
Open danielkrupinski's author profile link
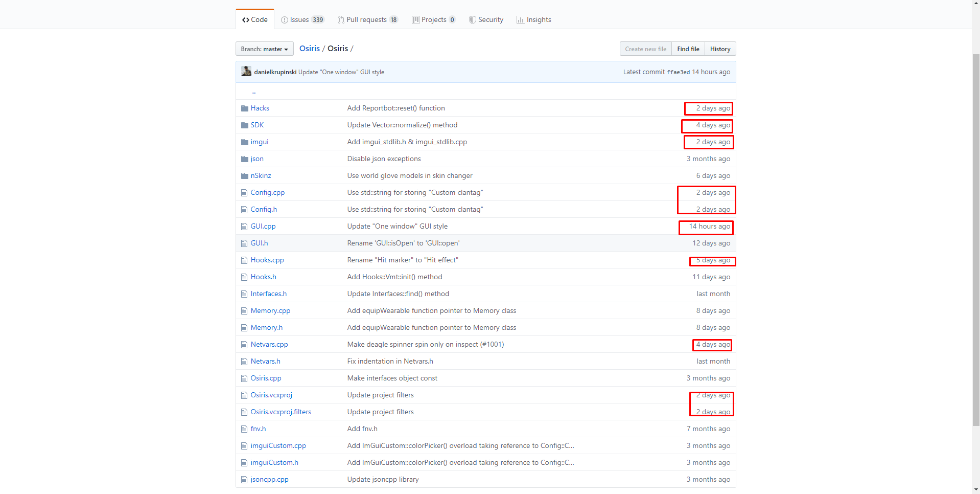click(275, 72)
